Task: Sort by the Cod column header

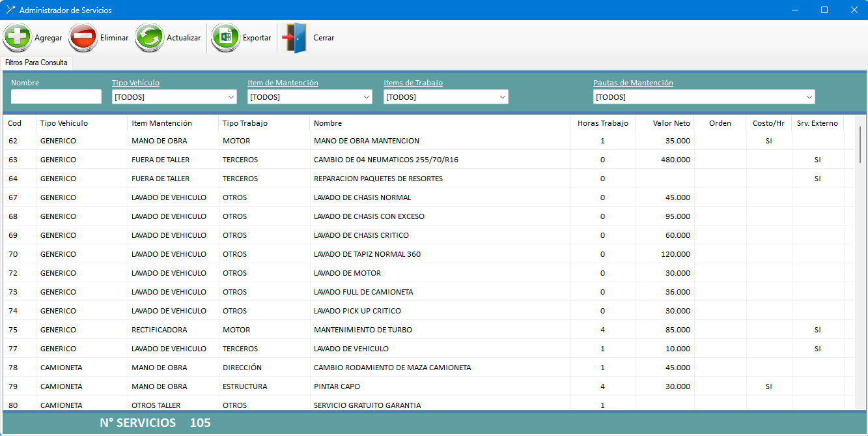Action: 20,123
